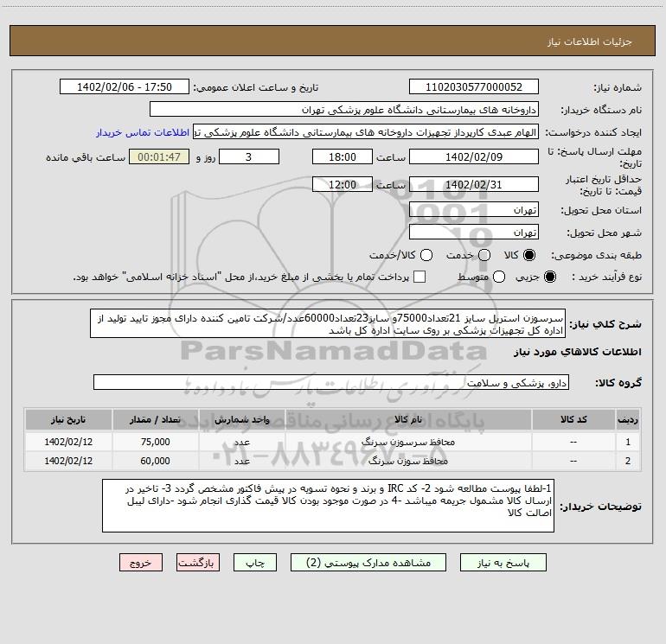The width and height of the screenshot is (666, 644).
Task: Click the need date in row 2
Action: (x=68, y=461)
